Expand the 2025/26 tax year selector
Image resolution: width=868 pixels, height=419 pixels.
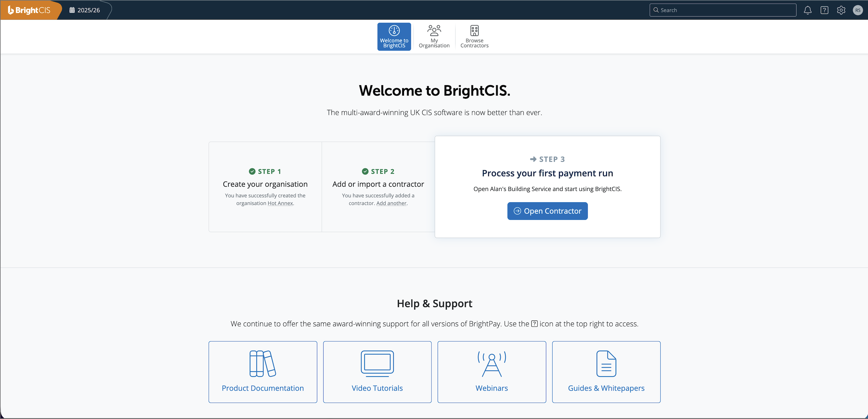click(x=85, y=10)
